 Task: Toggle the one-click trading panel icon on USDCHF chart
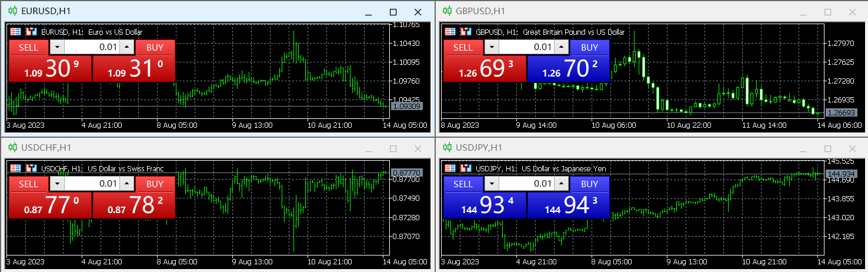tap(16, 169)
